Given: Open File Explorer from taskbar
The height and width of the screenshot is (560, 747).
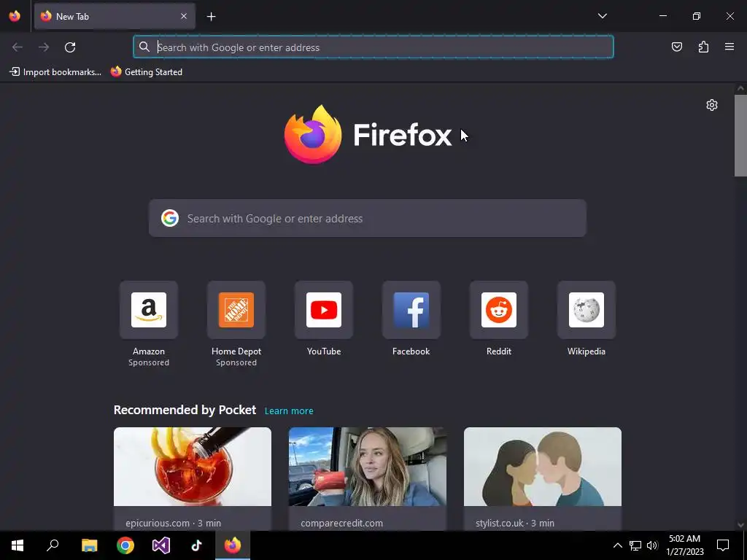Looking at the screenshot, I should click(89, 545).
